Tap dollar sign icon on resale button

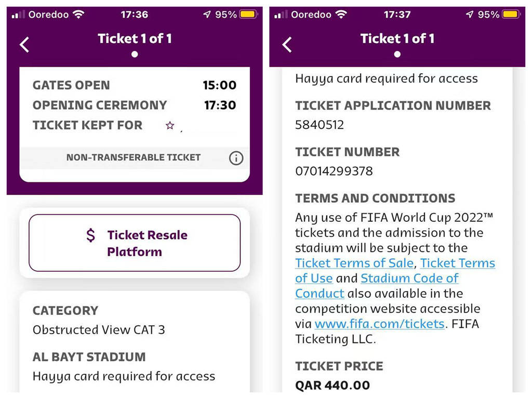[91, 235]
